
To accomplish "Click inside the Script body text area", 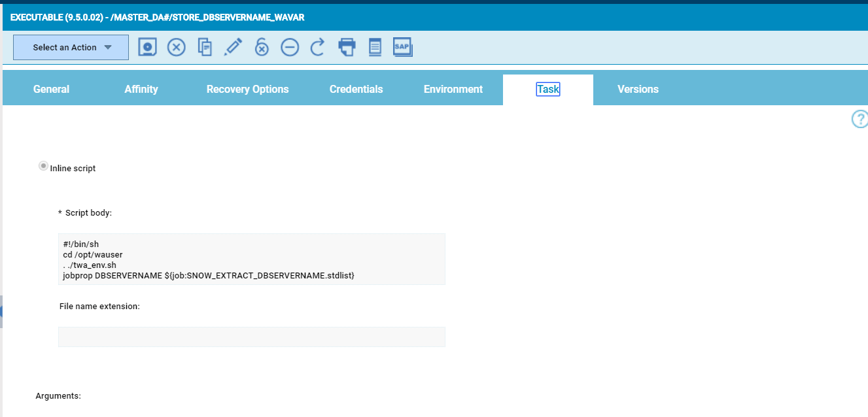I will (x=252, y=259).
